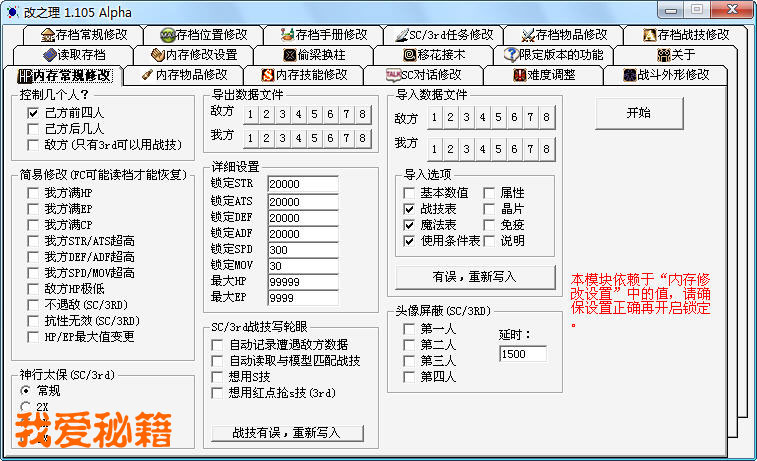Click the question mark icon on 限定版本的功能
757x461 pixels.
pyautogui.click(x=511, y=55)
